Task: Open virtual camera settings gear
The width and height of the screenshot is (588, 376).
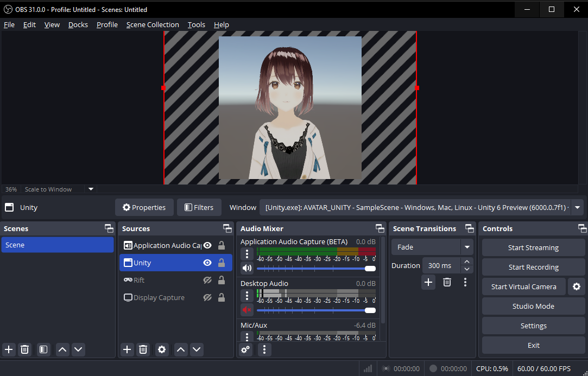Action: [577, 287]
